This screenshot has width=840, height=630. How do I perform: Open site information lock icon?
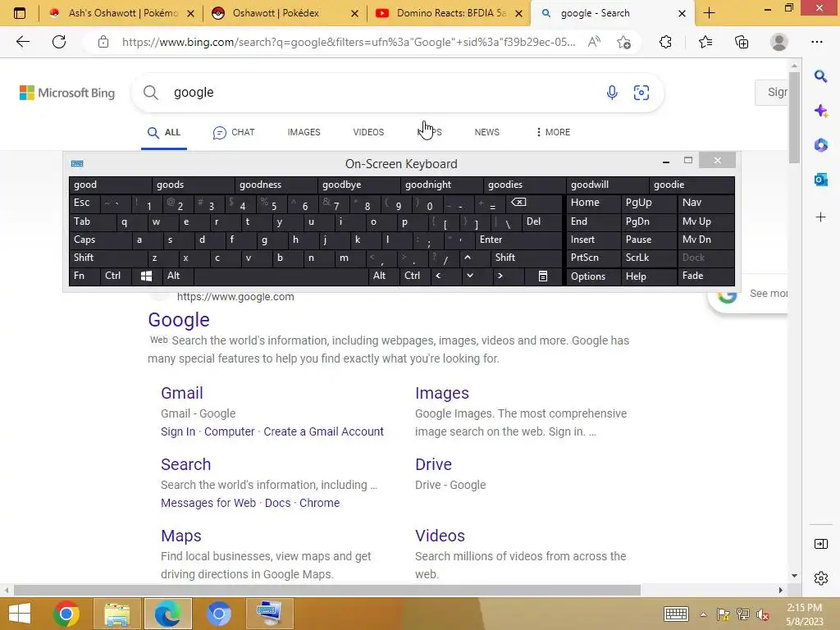[103, 43]
